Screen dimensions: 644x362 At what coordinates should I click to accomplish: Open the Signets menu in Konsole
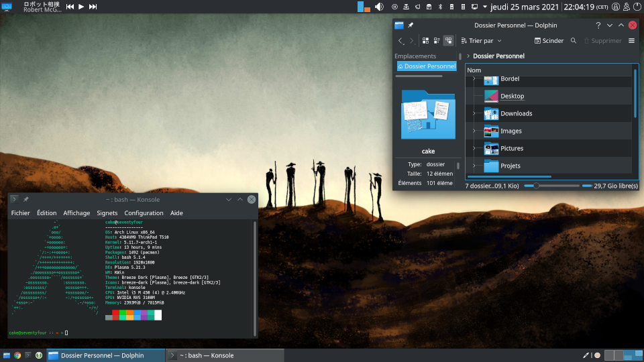pos(107,213)
